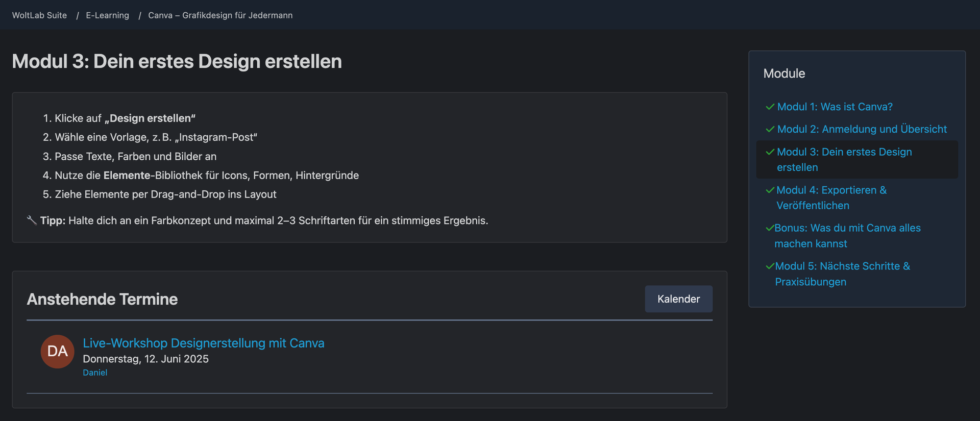980x421 pixels.
Task: Open Bonus: Was du mit Canva alles machen kannst
Action: click(x=847, y=236)
